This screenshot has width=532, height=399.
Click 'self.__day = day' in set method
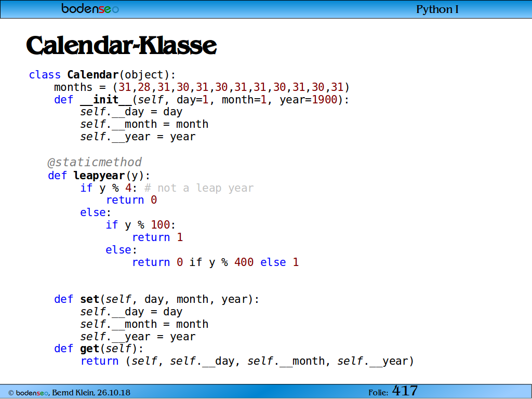pos(131,312)
